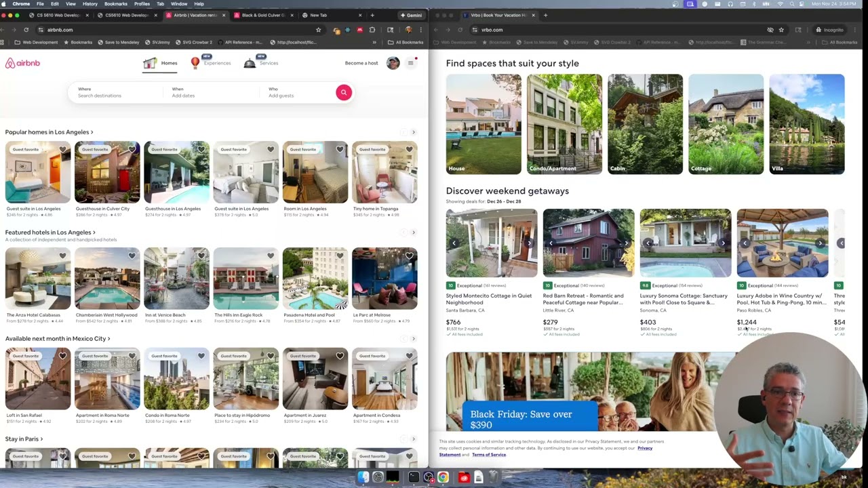Click the red Airbnb search button
Viewport: 868px width, 488px height.
(x=344, y=92)
